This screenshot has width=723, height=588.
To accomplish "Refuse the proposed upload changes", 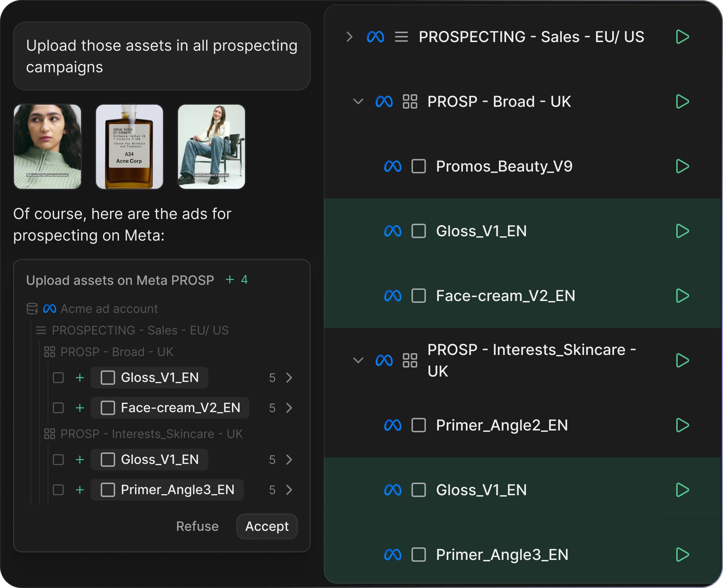I will (197, 526).
